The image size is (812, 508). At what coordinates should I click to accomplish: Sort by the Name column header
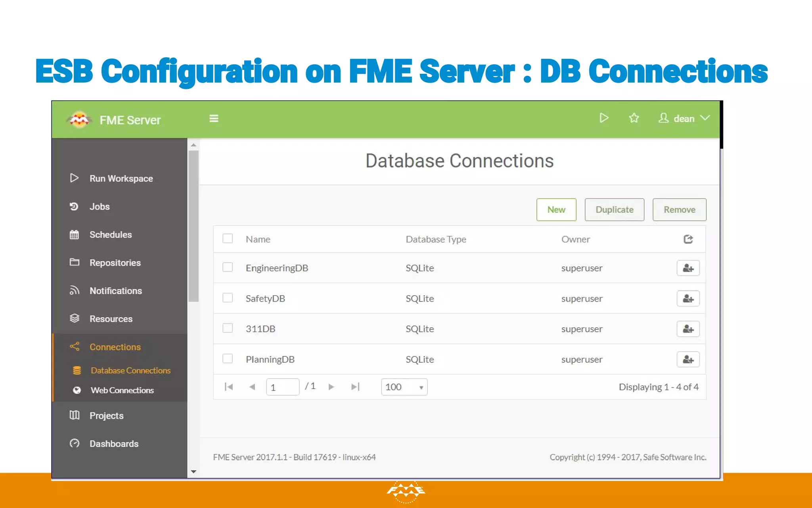coord(258,239)
